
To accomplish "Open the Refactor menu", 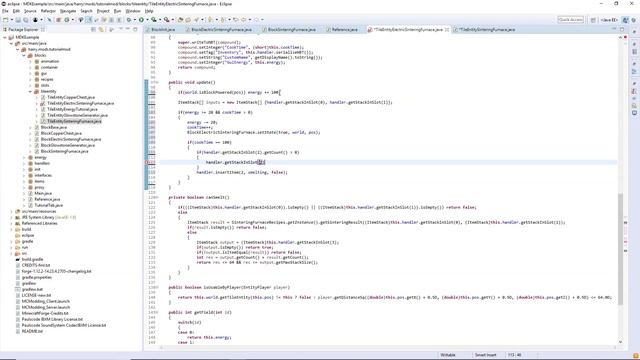I will click(x=48, y=11).
